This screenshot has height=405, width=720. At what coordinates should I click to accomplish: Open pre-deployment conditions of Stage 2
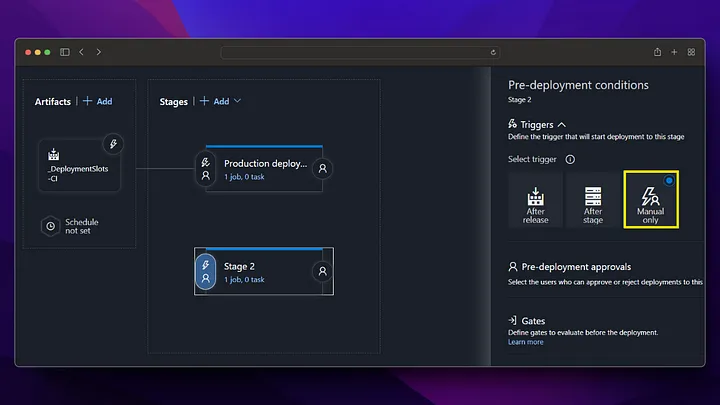coord(206,271)
